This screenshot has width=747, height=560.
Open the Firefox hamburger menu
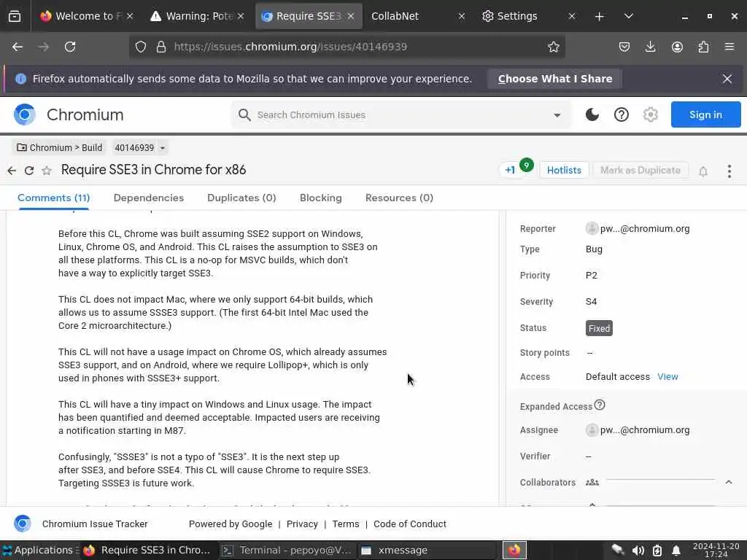coord(729,47)
